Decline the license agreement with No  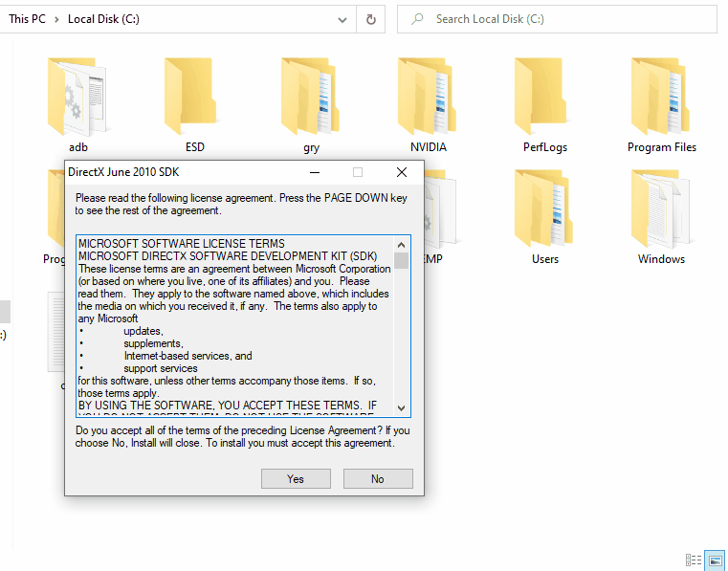coord(378,479)
